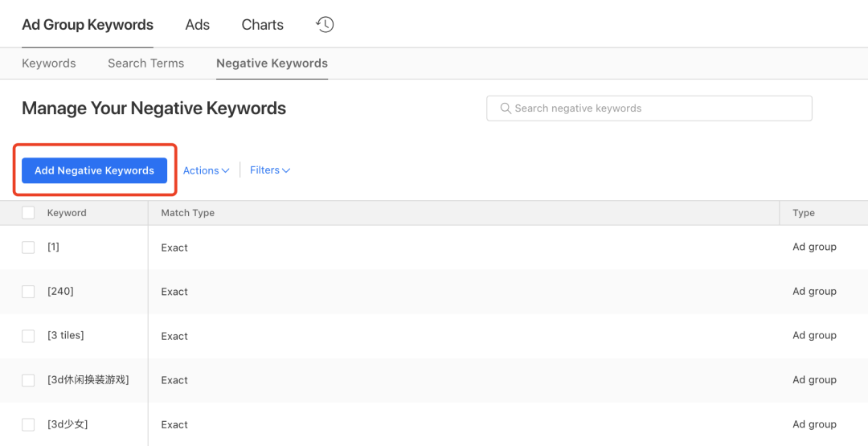The width and height of the screenshot is (868, 446).
Task: Open the Filters dropdown
Action: pyautogui.click(x=269, y=170)
